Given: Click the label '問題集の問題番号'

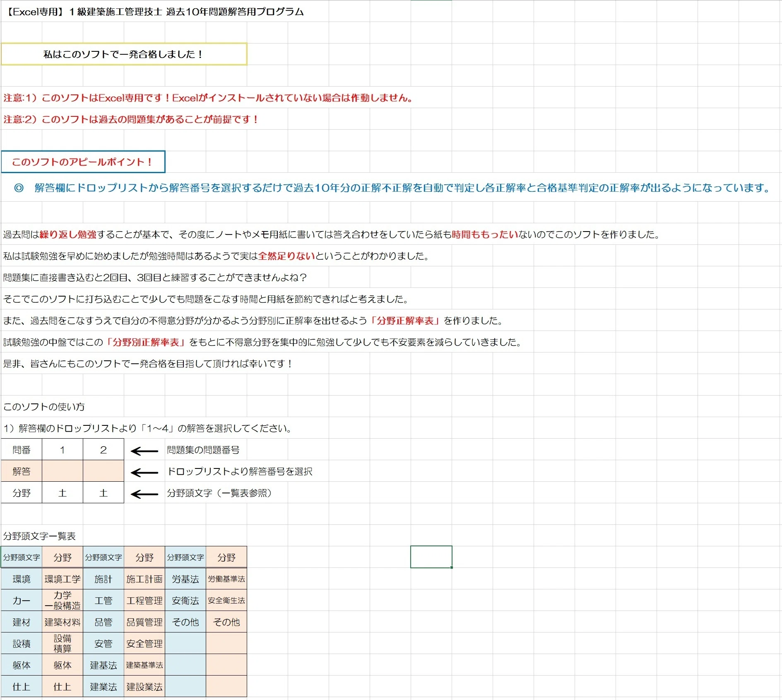Looking at the screenshot, I should [203, 450].
